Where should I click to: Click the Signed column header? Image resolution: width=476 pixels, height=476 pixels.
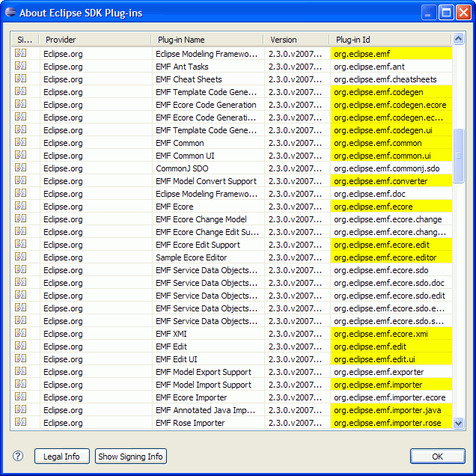click(x=25, y=40)
